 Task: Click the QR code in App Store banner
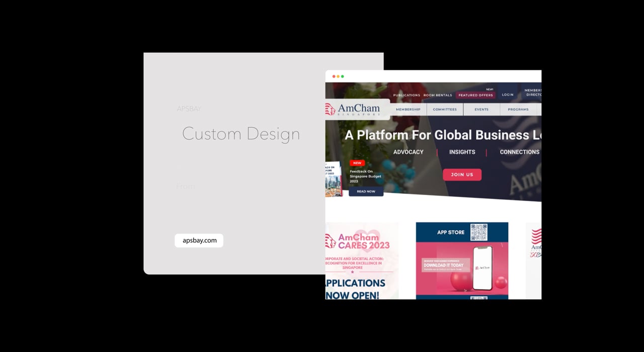[x=479, y=232]
